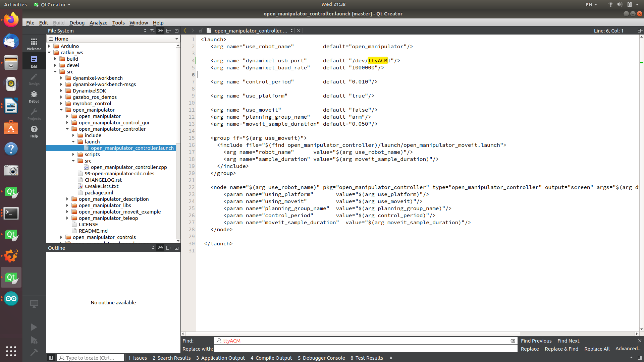This screenshot has height=362, width=644.
Task: Click the Find Next button
Action: point(568,341)
